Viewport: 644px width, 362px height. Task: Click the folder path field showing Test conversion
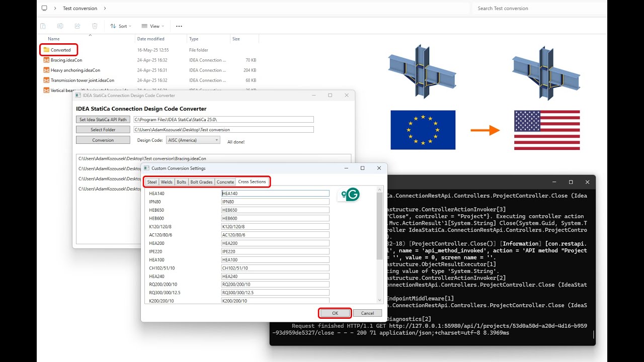click(223, 130)
